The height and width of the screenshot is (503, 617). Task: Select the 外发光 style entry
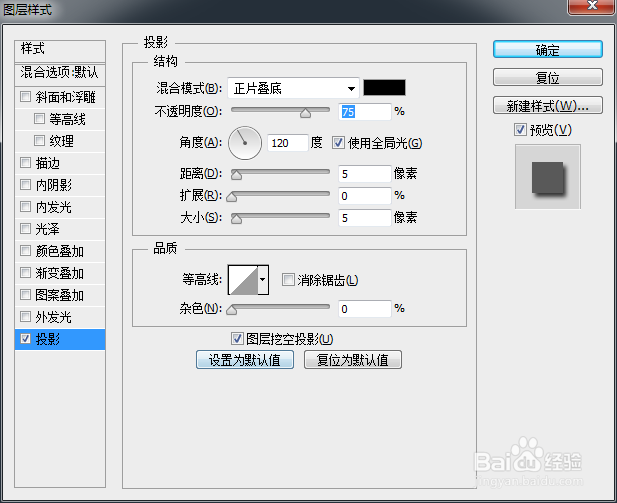click(x=60, y=317)
